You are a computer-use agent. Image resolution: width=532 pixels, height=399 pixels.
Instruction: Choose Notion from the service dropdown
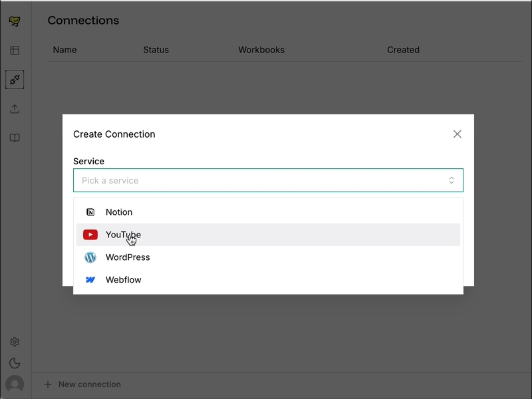(119, 211)
